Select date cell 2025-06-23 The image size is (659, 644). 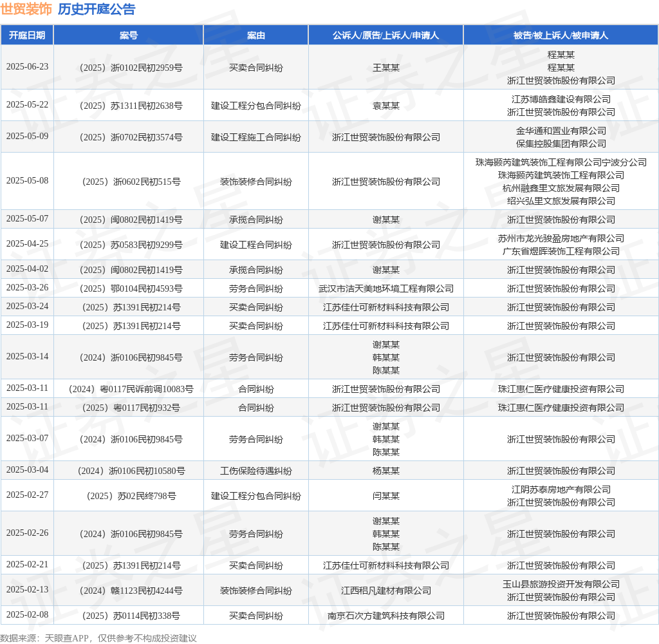pos(27,67)
